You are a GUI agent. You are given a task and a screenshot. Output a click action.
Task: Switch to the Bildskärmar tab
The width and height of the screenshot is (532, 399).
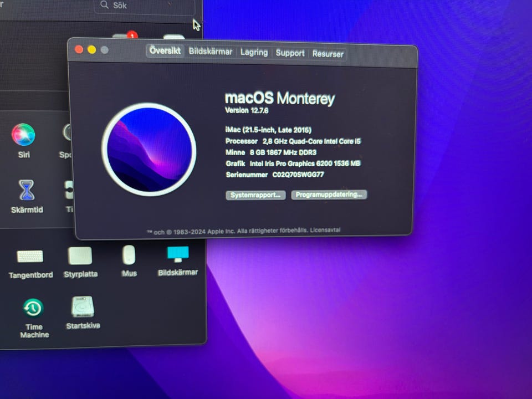tap(211, 52)
